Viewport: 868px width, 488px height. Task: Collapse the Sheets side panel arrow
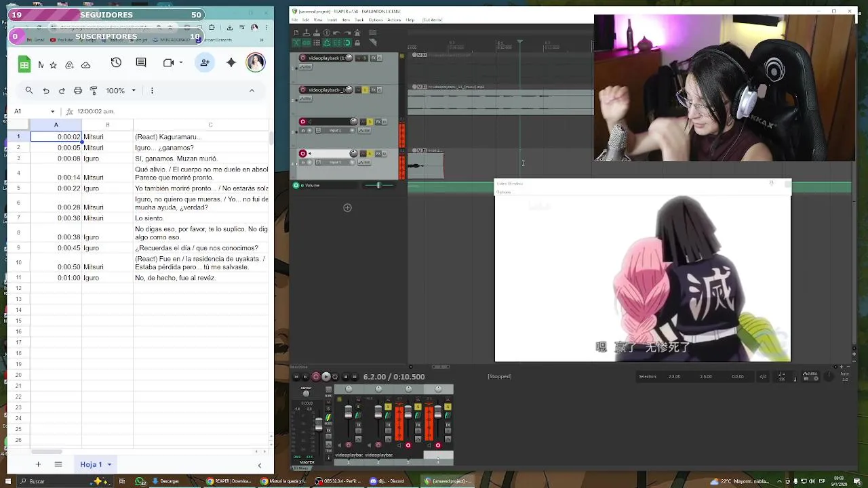click(259, 465)
